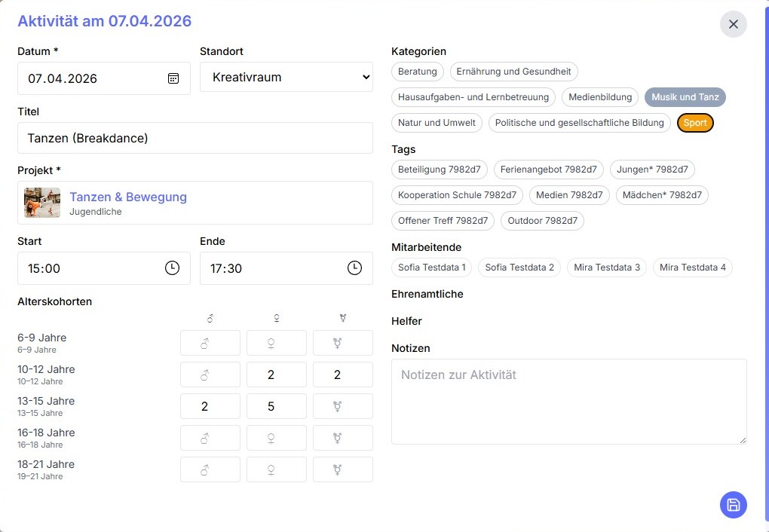
Task: Select the Ferienangebot 7982d7 tag
Action: (548, 170)
